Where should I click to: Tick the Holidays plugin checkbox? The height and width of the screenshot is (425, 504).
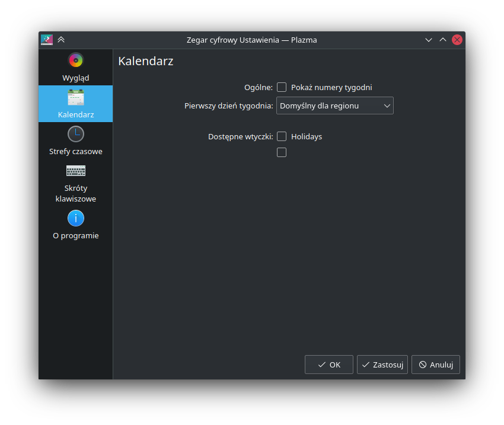[x=282, y=136]
